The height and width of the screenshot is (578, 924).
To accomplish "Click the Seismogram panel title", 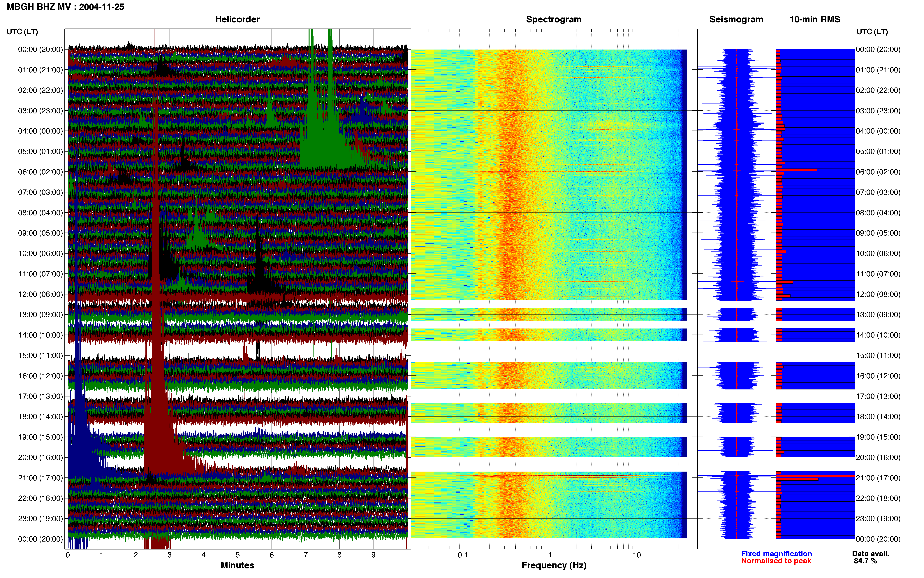I will pyautogui.click(x=736, y=19).
